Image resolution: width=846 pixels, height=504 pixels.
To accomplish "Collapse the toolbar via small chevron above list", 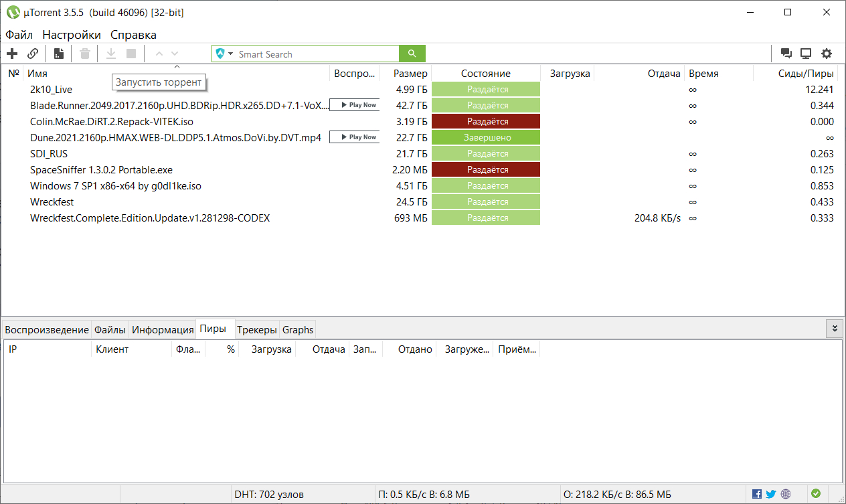I will 177,66.
